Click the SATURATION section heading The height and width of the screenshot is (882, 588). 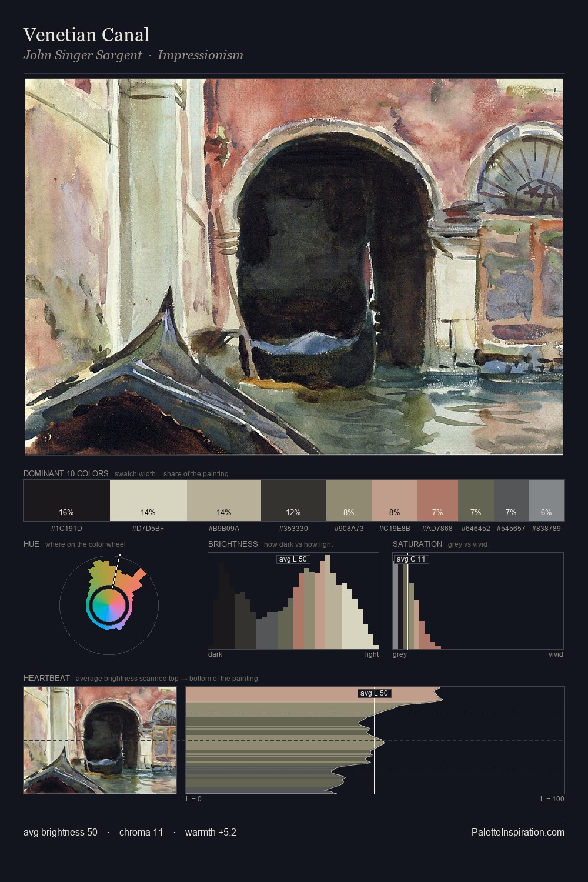[417, 544]
